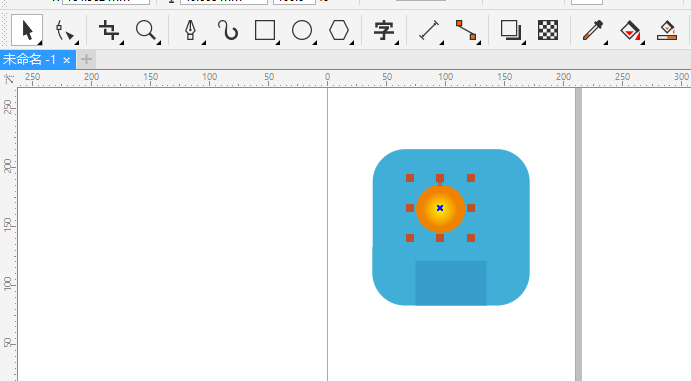Choose the Crop tool
The width and height of the screenshot is (691, 381).
pos(108,31)
